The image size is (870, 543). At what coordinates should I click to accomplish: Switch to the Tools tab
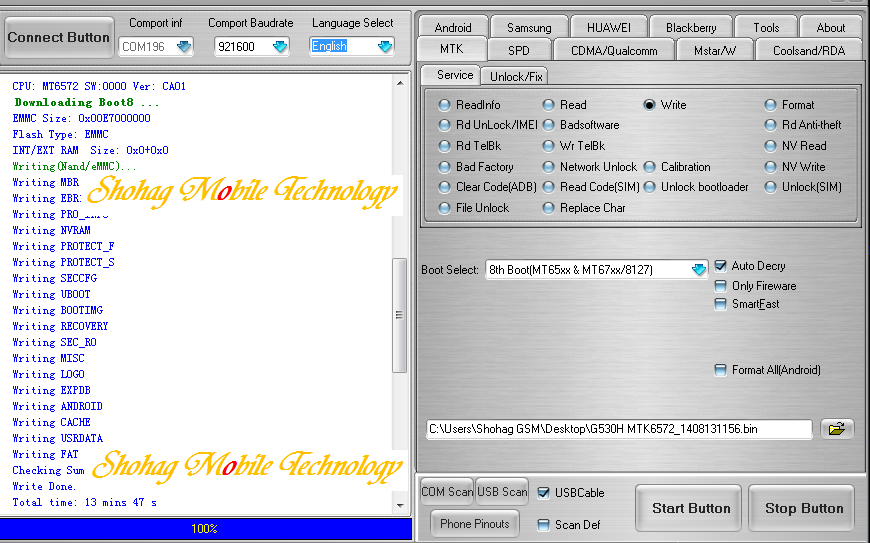tap(766, 27)
